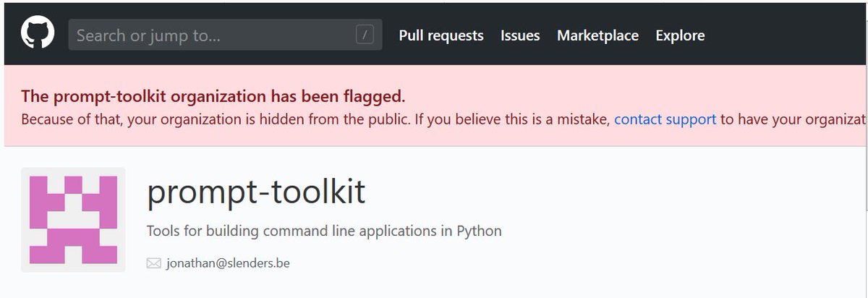Open Pull requests in top navigation

pos(441,35)
